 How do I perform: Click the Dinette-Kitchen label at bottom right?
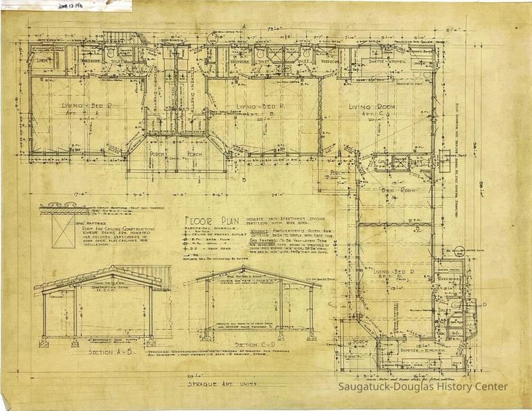click(407, 351)
